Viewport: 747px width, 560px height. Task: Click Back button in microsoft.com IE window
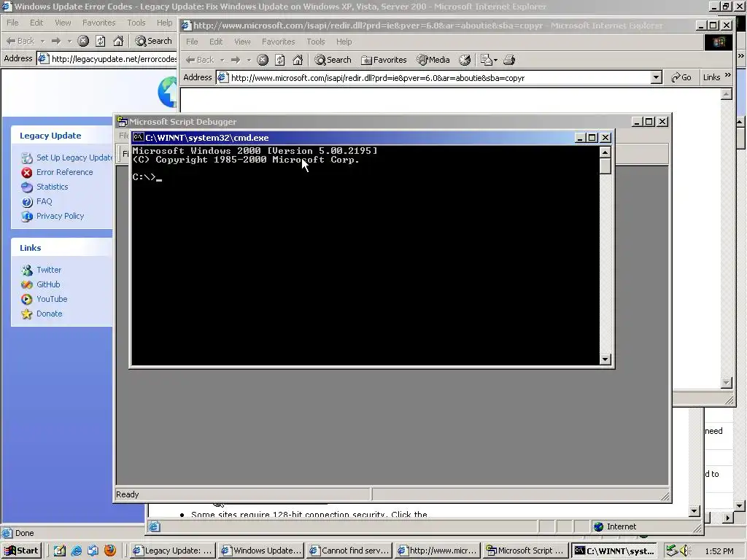200,60
